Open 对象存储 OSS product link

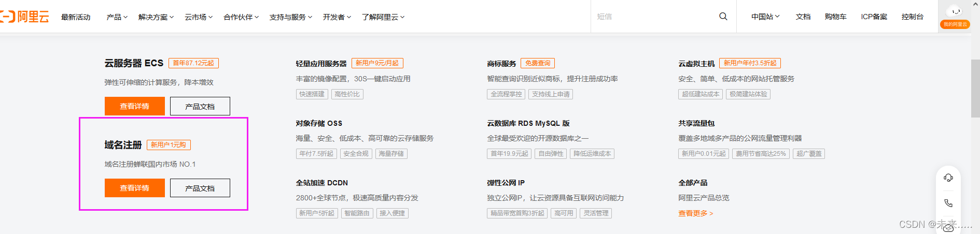click(319, 123)
